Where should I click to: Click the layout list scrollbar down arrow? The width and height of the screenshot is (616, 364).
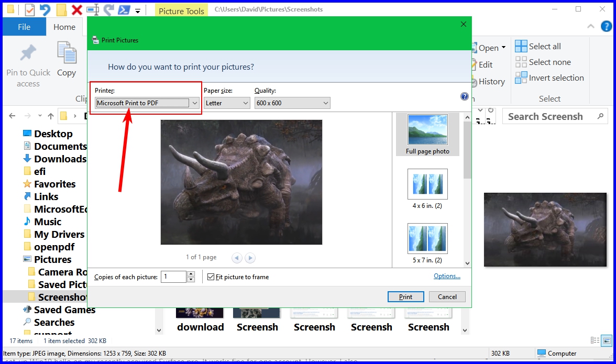click(467, 263)
